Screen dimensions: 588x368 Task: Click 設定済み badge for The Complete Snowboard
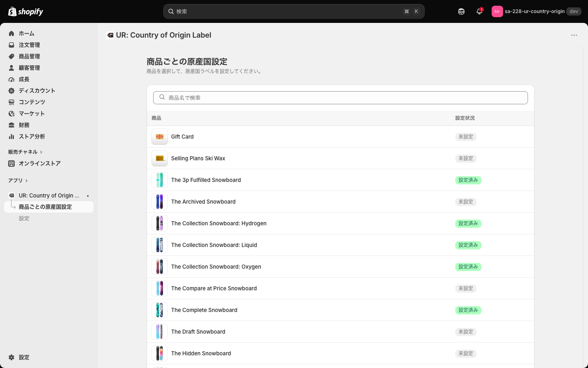pos(468,310)
